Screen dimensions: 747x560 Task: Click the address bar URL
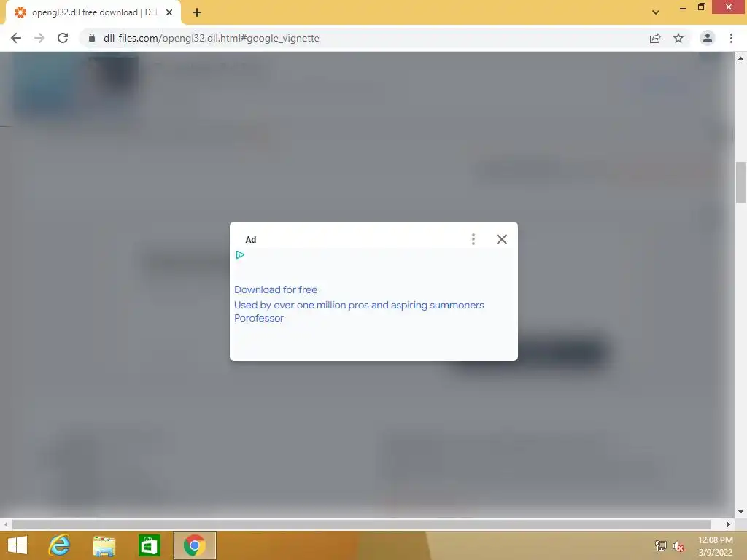coord(211,38)
